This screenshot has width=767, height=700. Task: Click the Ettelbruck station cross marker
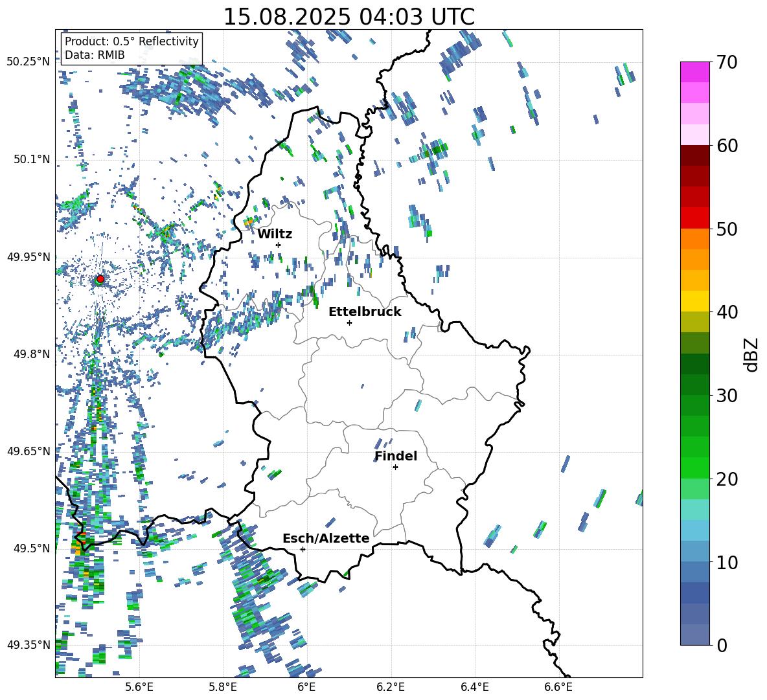click(349, 322)
